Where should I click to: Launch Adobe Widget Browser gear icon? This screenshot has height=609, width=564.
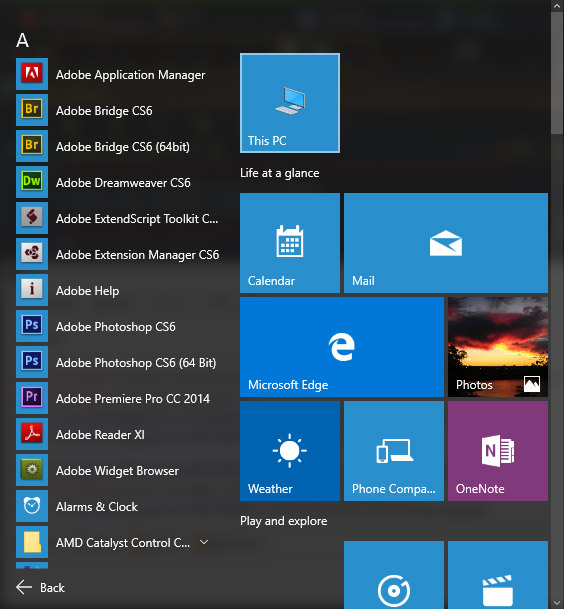coord(32,470)
